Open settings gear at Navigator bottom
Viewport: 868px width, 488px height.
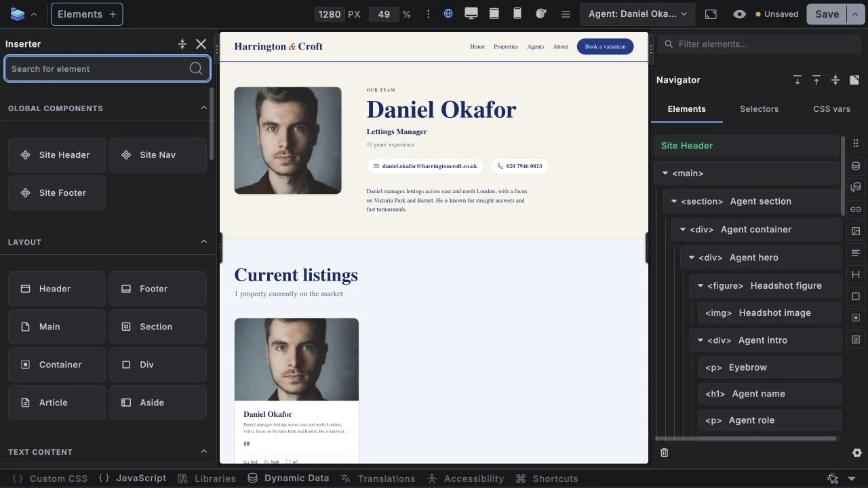pyautogui.click(x=857, y=453)
